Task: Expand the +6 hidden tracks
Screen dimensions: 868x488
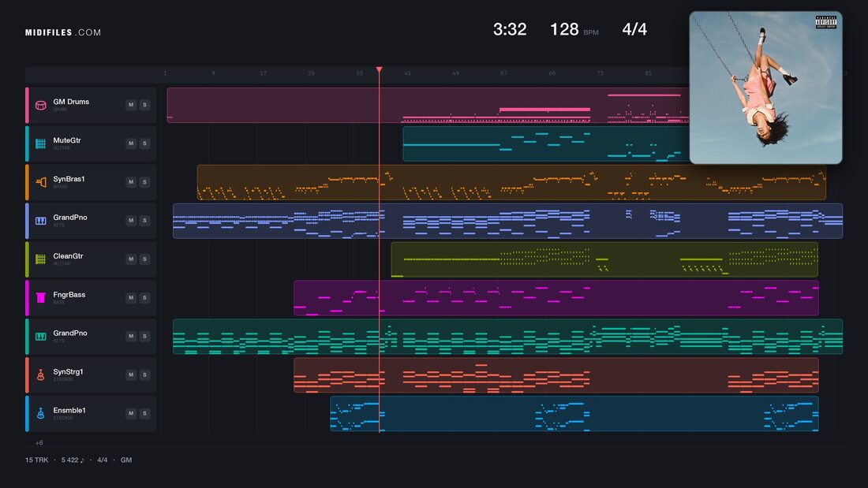Action: (39, 442)
